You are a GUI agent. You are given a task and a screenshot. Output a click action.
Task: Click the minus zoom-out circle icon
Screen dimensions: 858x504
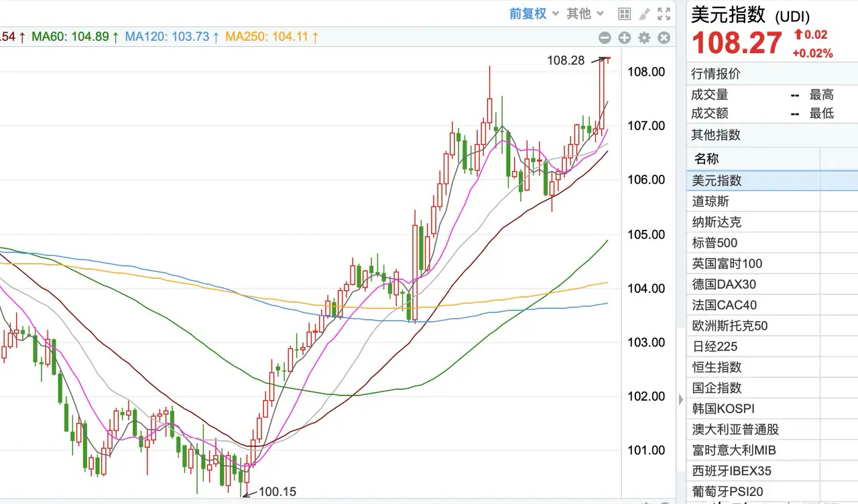click(605, 38)
